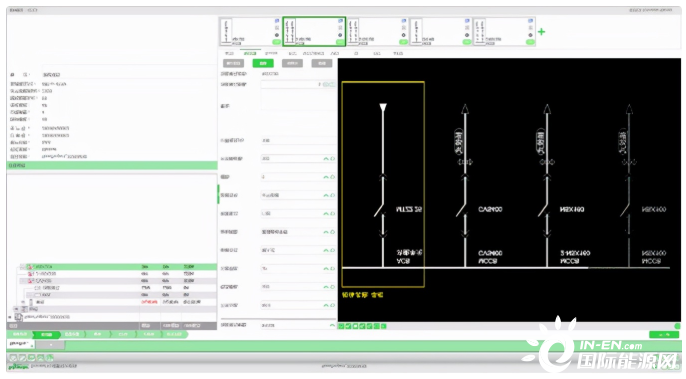Click the first icon in bottom-left toolbar
The width and height of the screenshot is (686, 379).
tap(13, 358)
